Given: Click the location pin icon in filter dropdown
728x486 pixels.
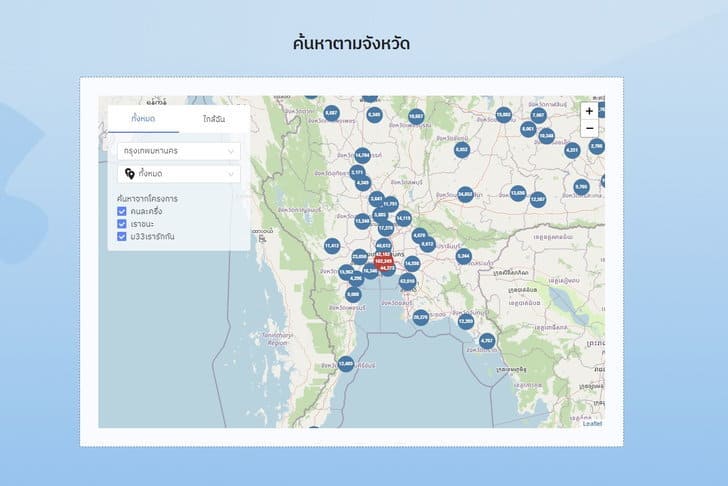Looking at the screenshot, I should (x=130, y=174).
